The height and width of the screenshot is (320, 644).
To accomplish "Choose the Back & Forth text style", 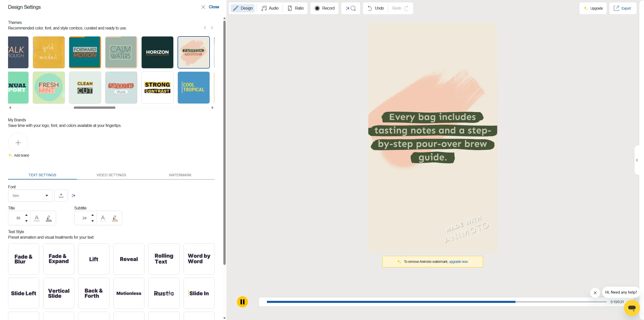I will tap(94, 293).
